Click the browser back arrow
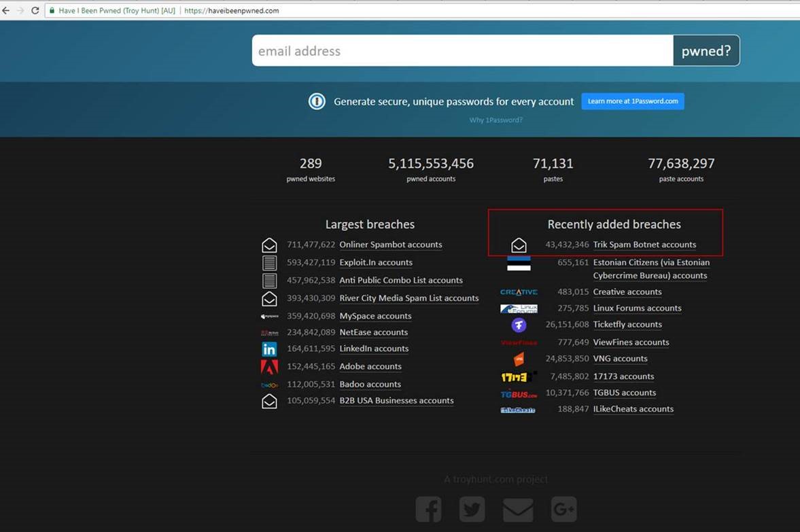 click(x=6, y=10)
